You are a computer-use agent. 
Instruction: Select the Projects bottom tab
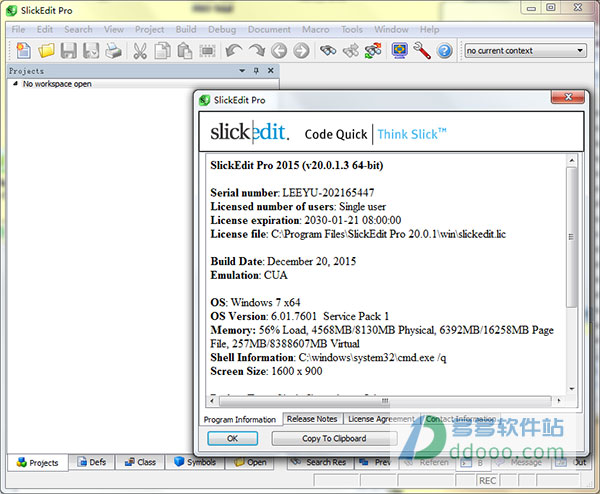pos(38,463)
